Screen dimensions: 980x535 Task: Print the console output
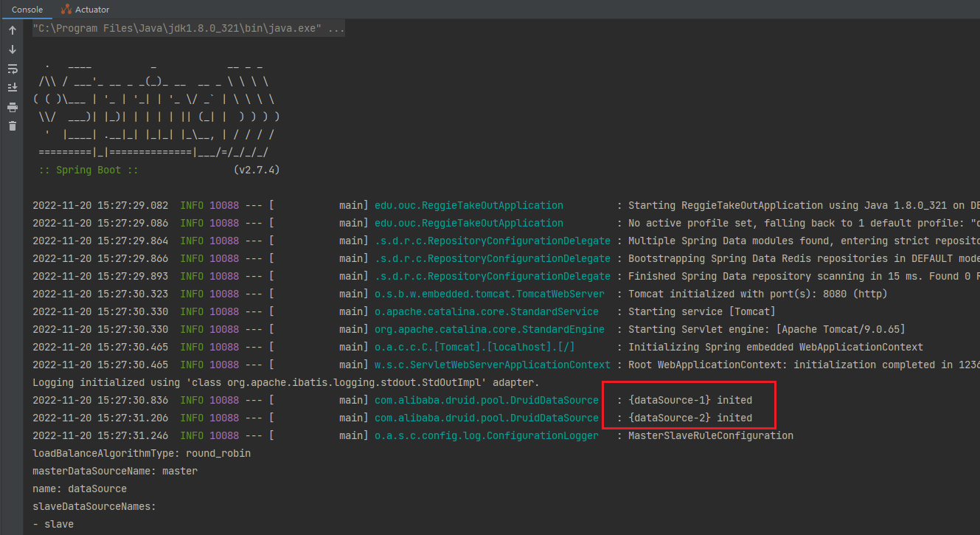13,107
